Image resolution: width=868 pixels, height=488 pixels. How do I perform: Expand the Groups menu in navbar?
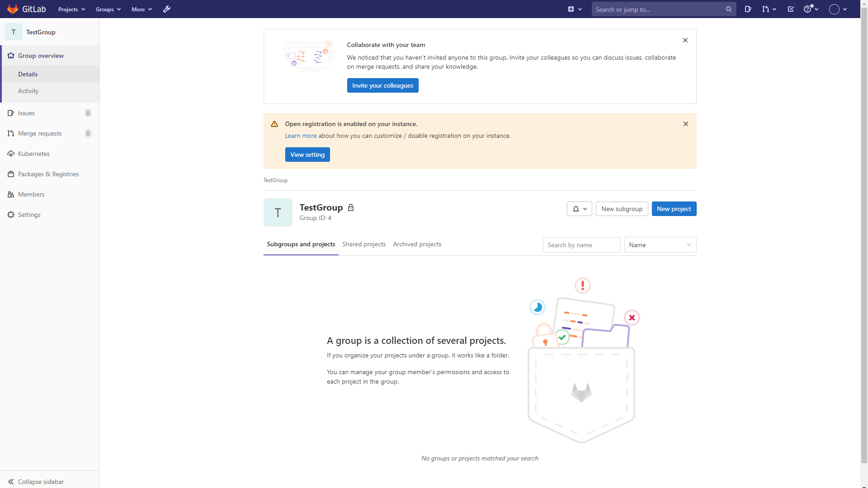click(108, 9)
